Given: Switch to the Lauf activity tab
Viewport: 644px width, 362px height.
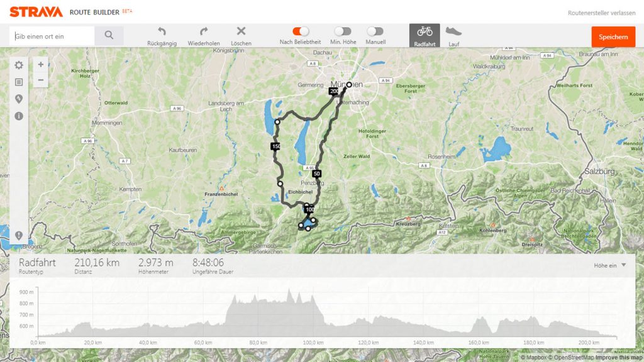Looking at the screenshot, I should pos(454,35).
